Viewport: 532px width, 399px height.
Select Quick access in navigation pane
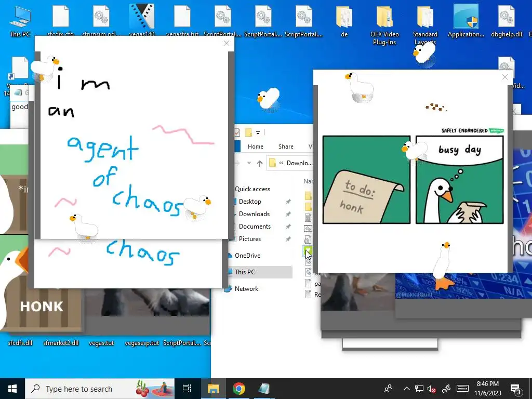click(x=252, y=189)
